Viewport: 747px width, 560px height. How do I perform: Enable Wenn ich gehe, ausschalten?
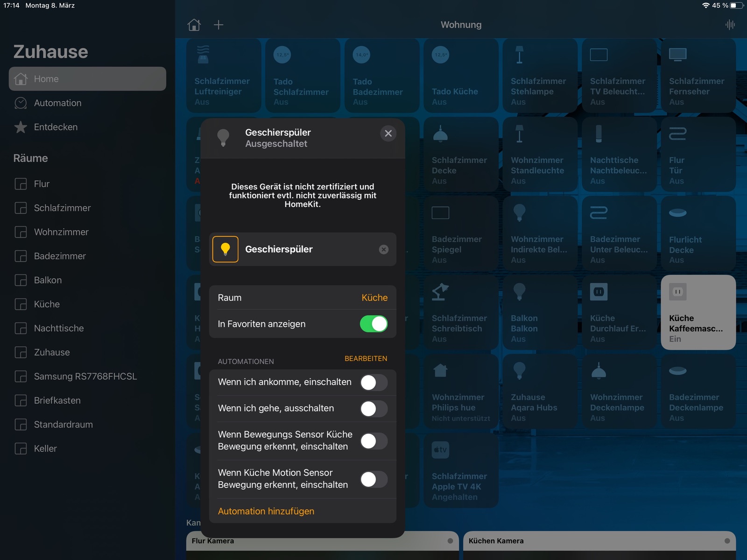[373, 409]
